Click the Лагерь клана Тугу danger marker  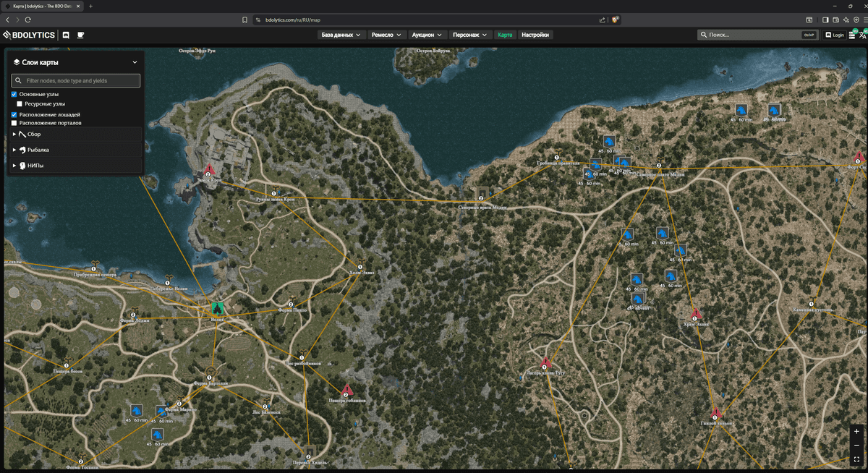pos(545,363)
